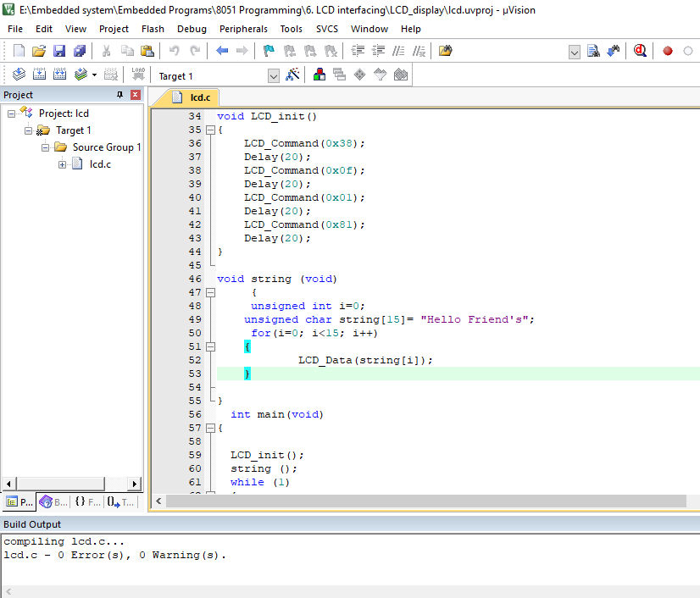Toggle a bookmark with the flag icon
This screenshot has width=700, height=598.
pos(269,51)
